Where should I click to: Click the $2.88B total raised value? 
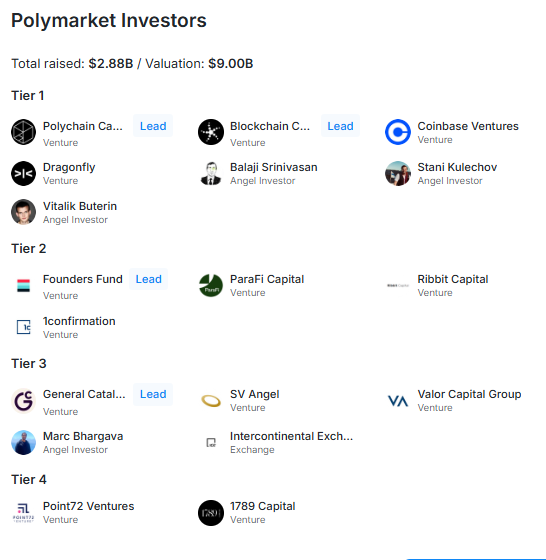tap(111, 64)
